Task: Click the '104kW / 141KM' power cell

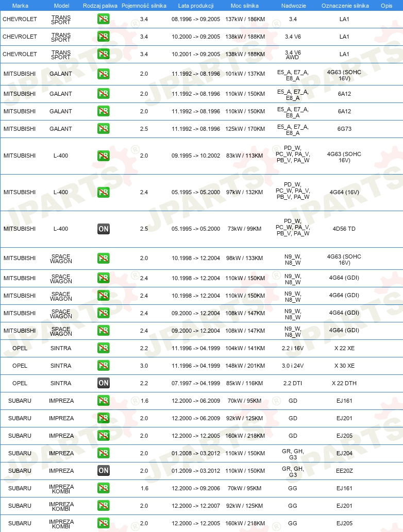Action: click(245, 349)
